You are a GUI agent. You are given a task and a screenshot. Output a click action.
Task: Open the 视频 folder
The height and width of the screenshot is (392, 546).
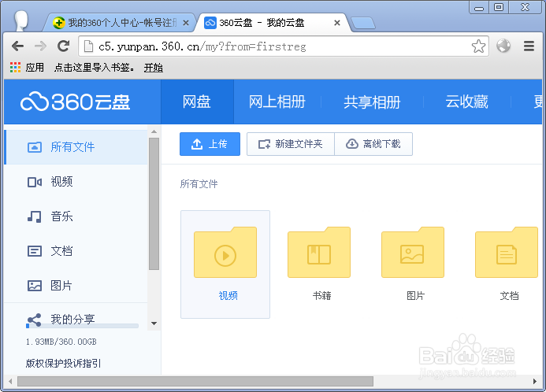pyautogui.click(x=225, y=253)
